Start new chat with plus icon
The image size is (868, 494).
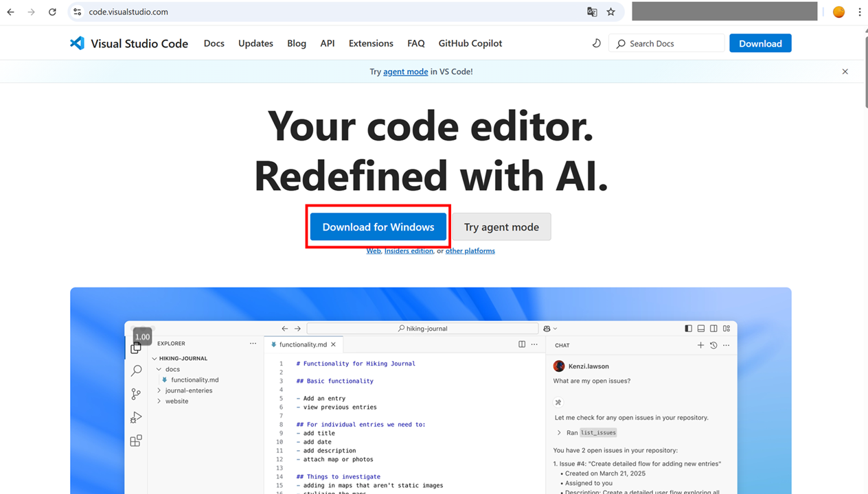click(700, 345)
